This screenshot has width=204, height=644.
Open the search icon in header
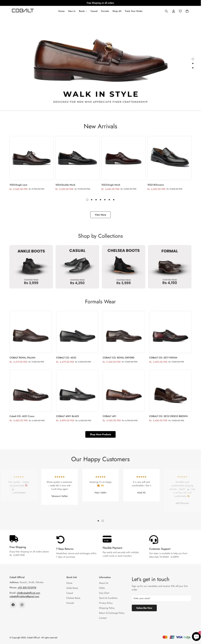click(x=166, y=11)
